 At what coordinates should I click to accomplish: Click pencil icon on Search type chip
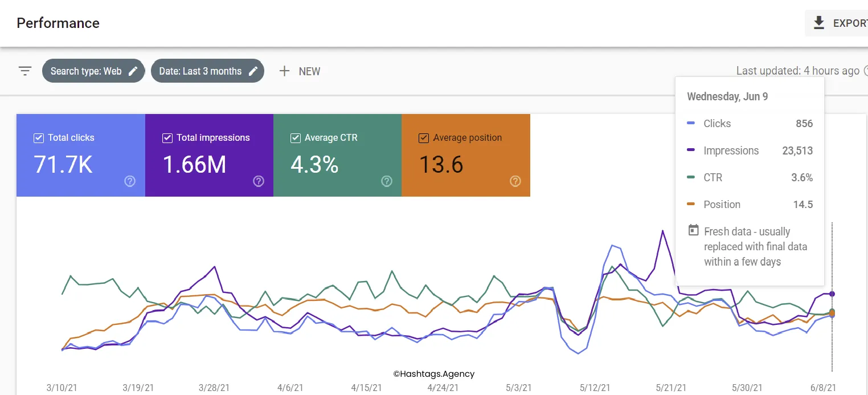(133, 71)
